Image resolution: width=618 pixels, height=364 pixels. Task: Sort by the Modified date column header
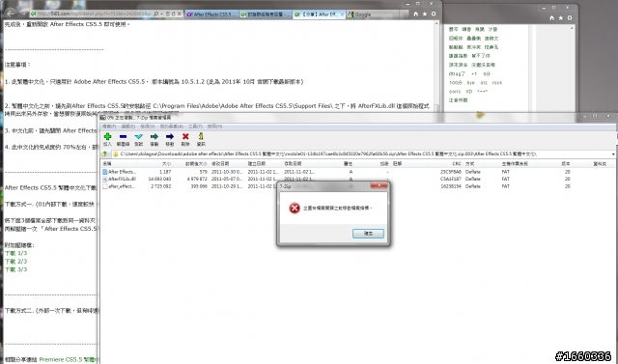coord(228,163)
